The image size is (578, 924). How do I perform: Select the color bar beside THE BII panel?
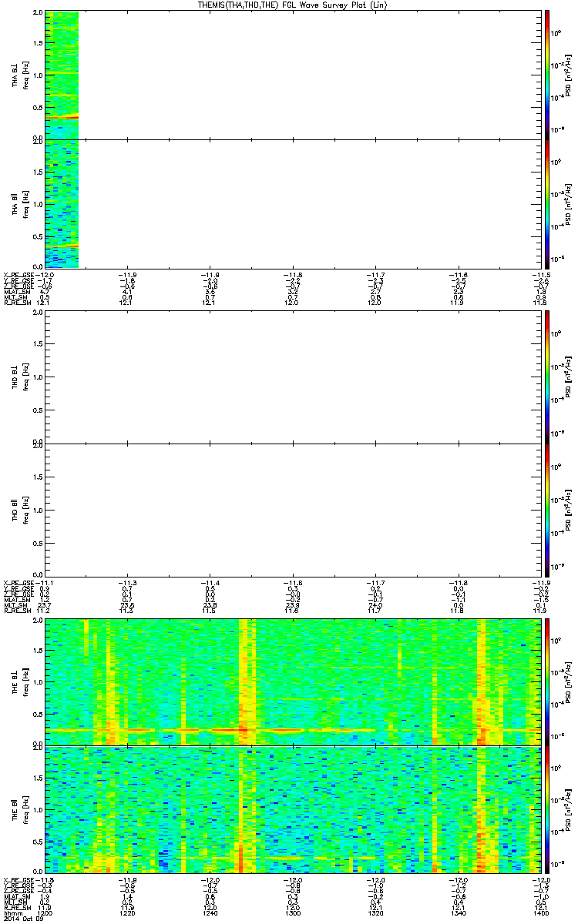(546, 809)
